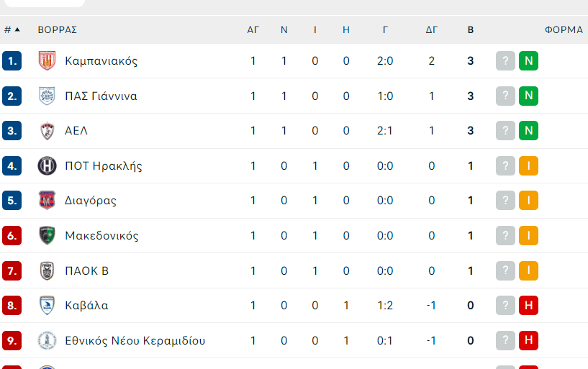Click Καβάλα red H form badge
588x369 pixels.
(x=528, y=306)
